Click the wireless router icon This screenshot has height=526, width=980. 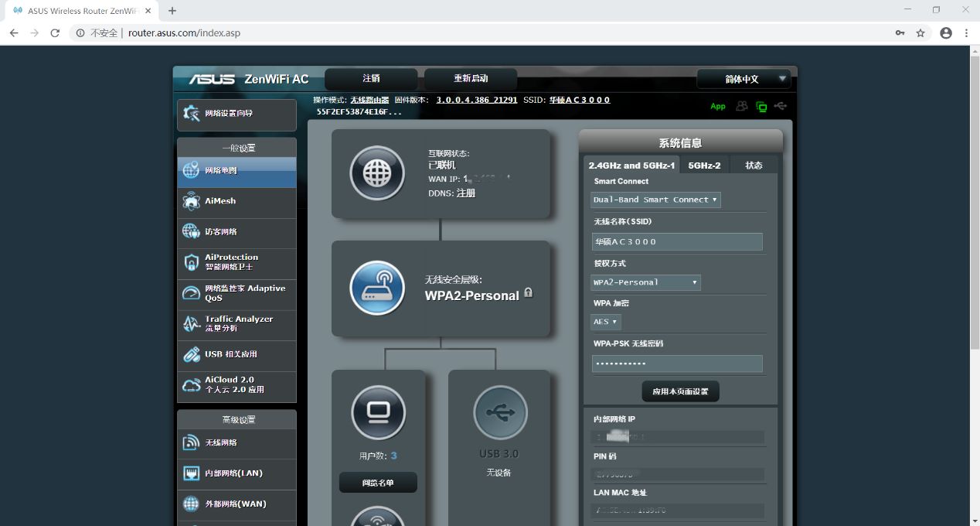[x=377, y=288]
